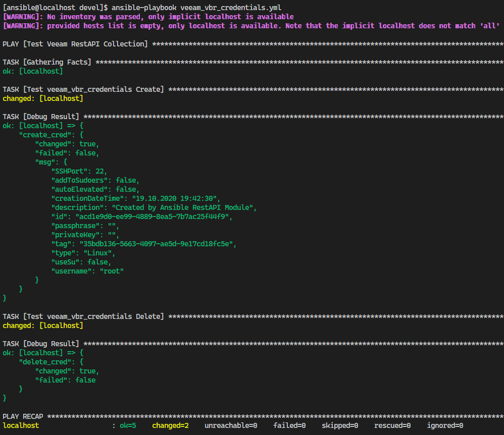
Task: Click the 'PLAY RECAP' header
Action: (x=23, y=416)
